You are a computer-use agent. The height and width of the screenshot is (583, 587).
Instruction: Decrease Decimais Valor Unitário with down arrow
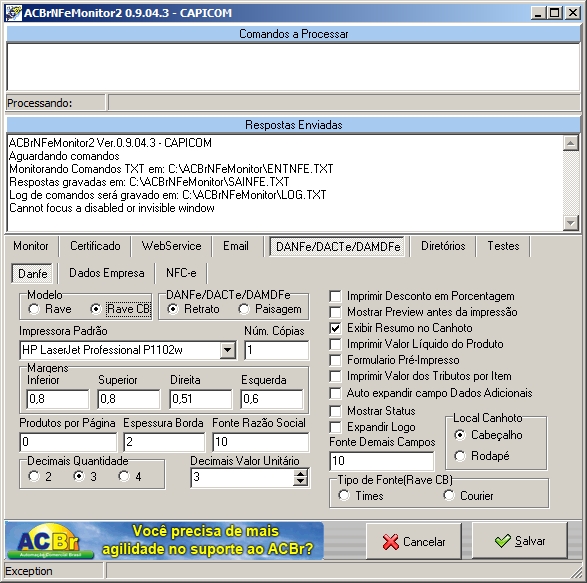pos(300,482)
